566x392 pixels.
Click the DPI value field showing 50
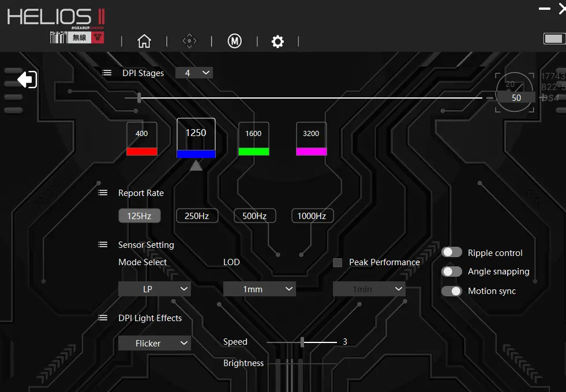click(516, 98)
